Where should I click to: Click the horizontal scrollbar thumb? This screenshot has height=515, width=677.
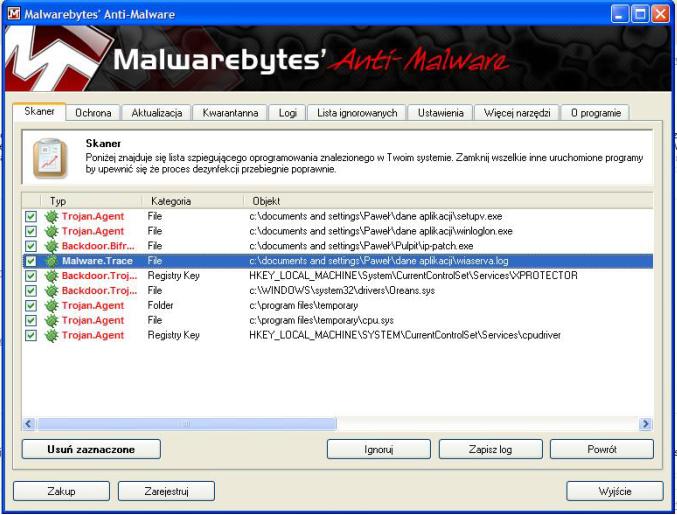point(187,424)
